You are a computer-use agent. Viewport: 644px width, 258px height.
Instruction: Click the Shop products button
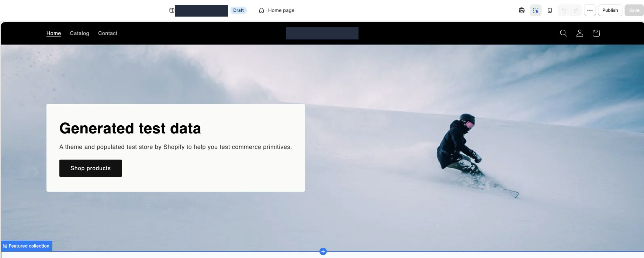tap(90, 168)
